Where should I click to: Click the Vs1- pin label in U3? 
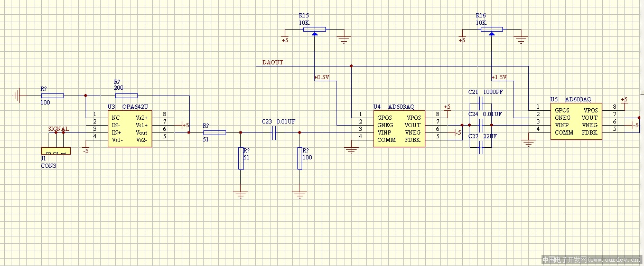coord(118,139)
